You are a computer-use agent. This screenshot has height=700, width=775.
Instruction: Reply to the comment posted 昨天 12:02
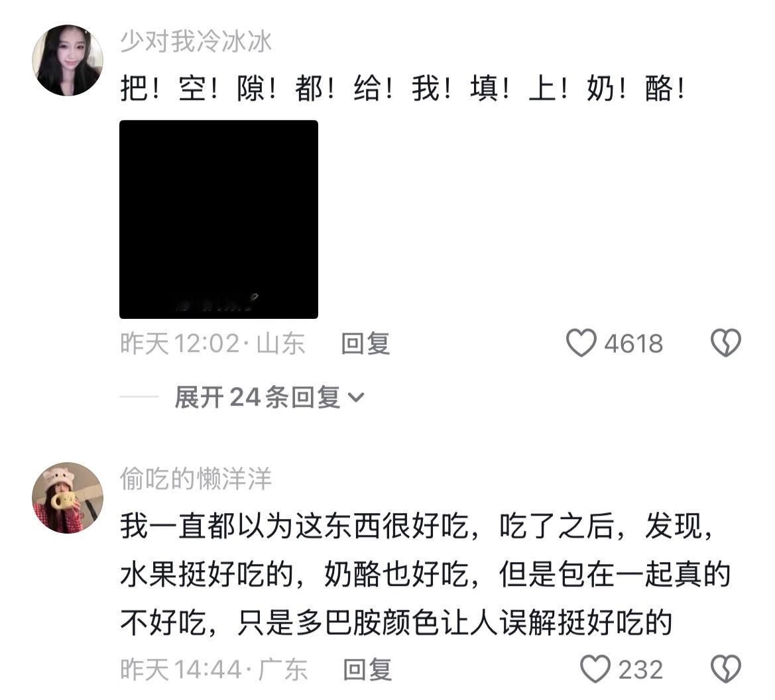[365, 343]
